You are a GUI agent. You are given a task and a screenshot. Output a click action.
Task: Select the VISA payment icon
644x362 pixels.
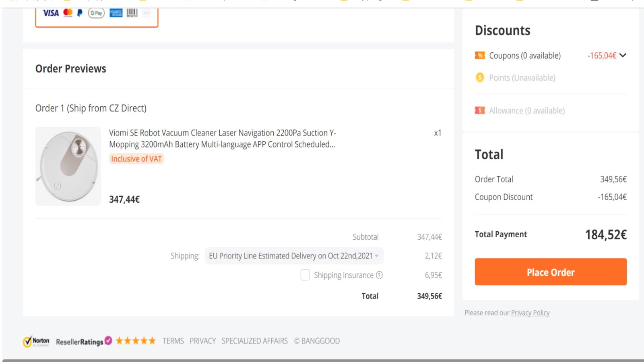51,13
